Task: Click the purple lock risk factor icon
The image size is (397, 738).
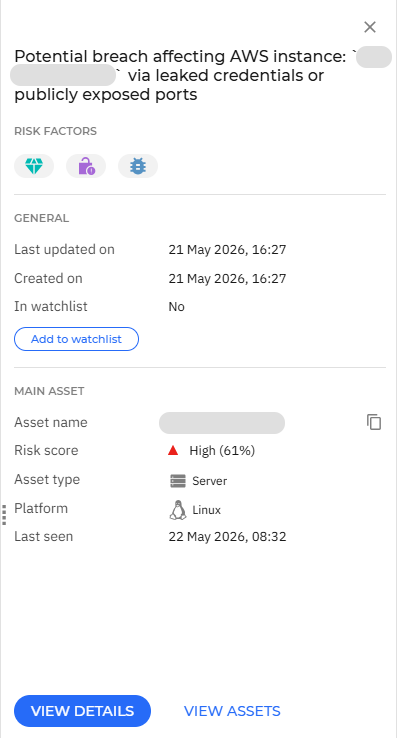Action: pos(86,166)
